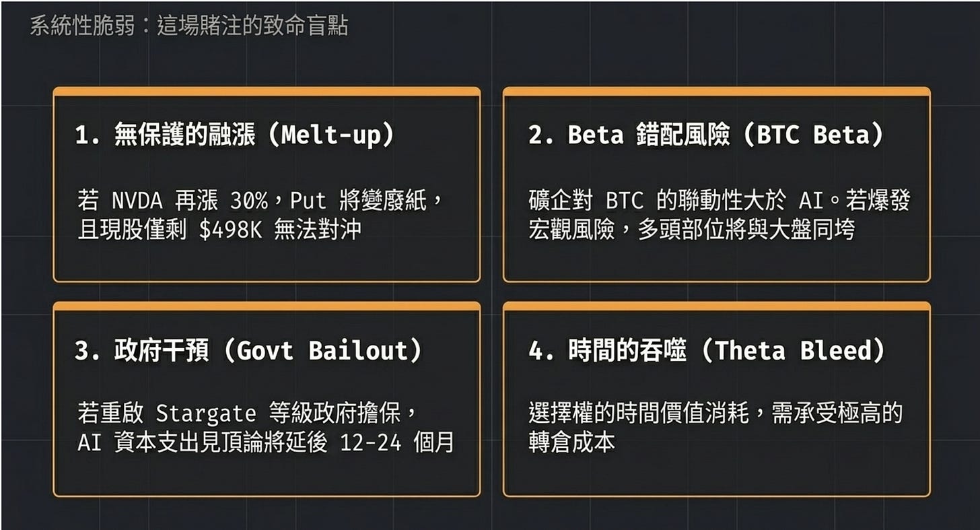
Task: Click the line 且現股僅剩 $498K 無法對沖
Action: point(219,230)
